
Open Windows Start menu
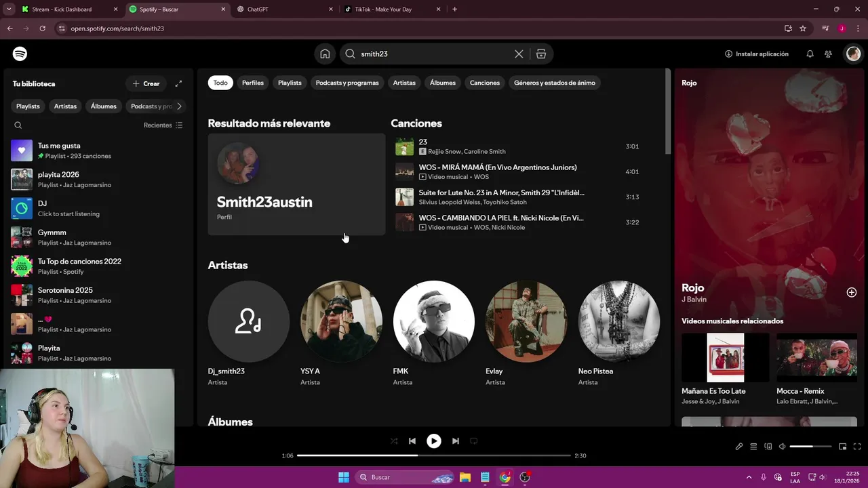pyautogui.click(x=344, y=477)
